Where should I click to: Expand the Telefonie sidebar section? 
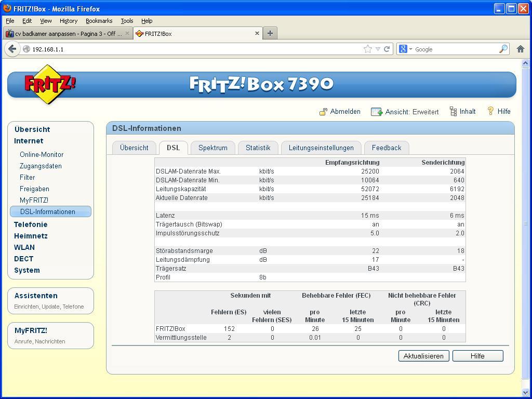tap(31, 224)
